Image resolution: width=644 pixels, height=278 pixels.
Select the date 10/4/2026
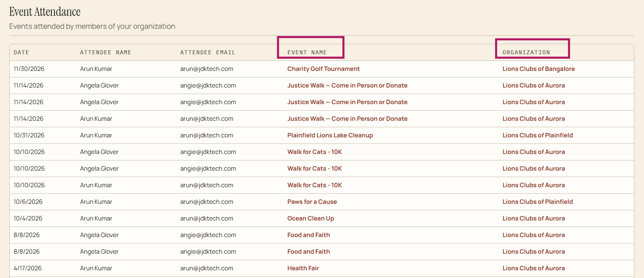coord(28,218)
